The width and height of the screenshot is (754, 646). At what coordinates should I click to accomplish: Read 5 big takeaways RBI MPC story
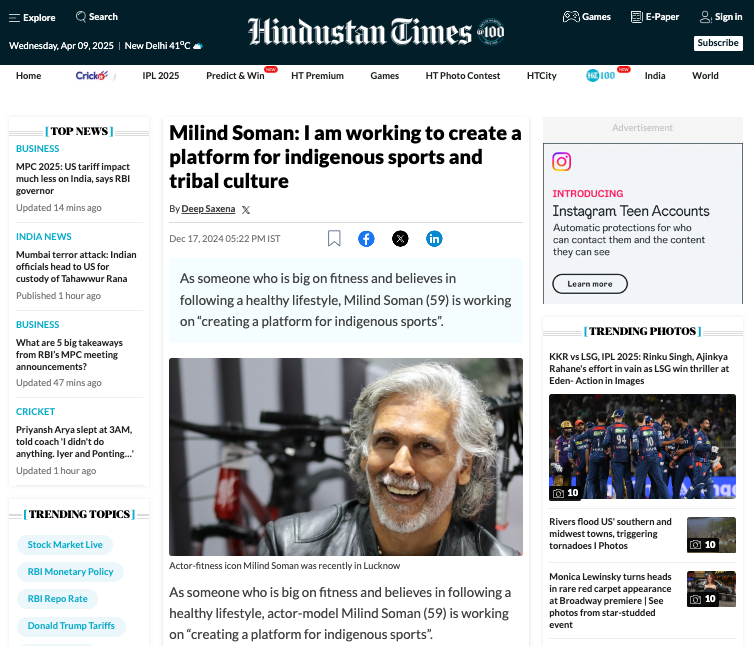tap(67, 355)
